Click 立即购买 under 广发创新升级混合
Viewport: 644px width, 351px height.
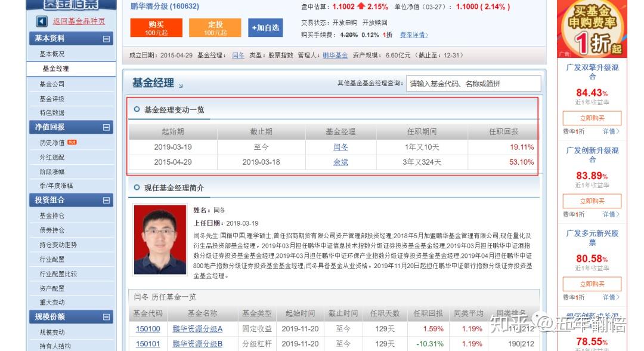pos(592,201)
